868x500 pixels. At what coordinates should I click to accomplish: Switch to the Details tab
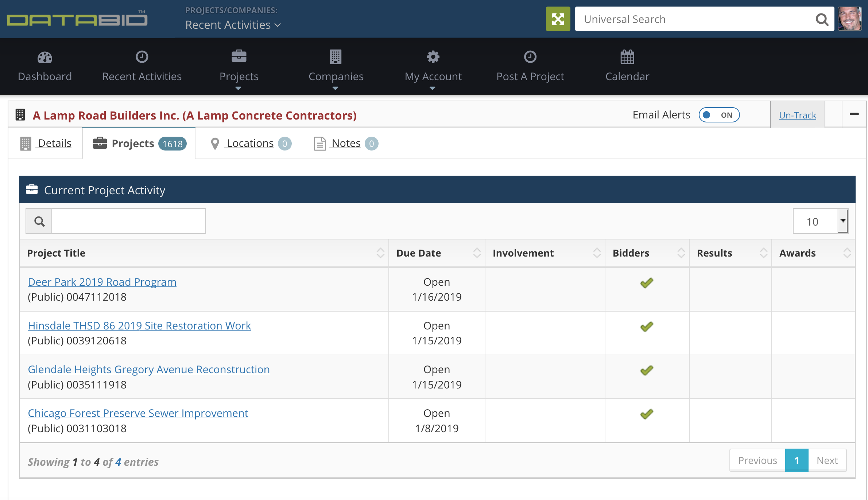tap(46, 143)
